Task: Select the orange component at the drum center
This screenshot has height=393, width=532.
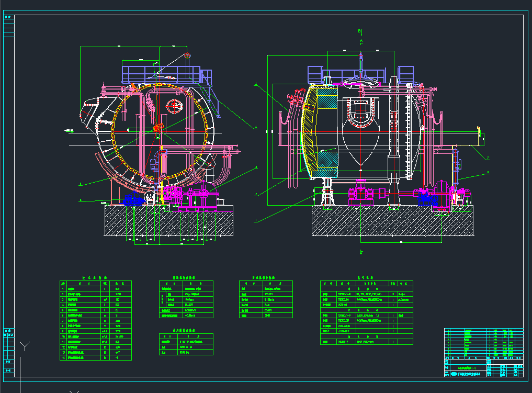Action: (157, 127)
